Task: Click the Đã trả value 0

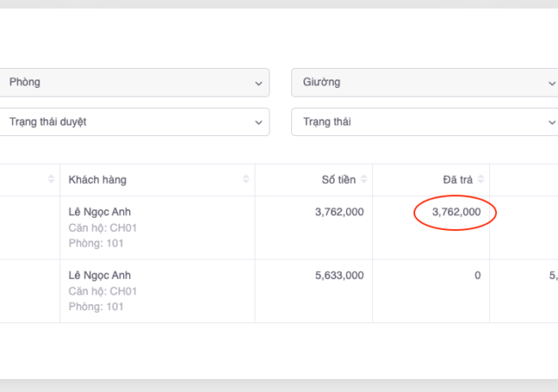Action: click(x=477, y=275)
